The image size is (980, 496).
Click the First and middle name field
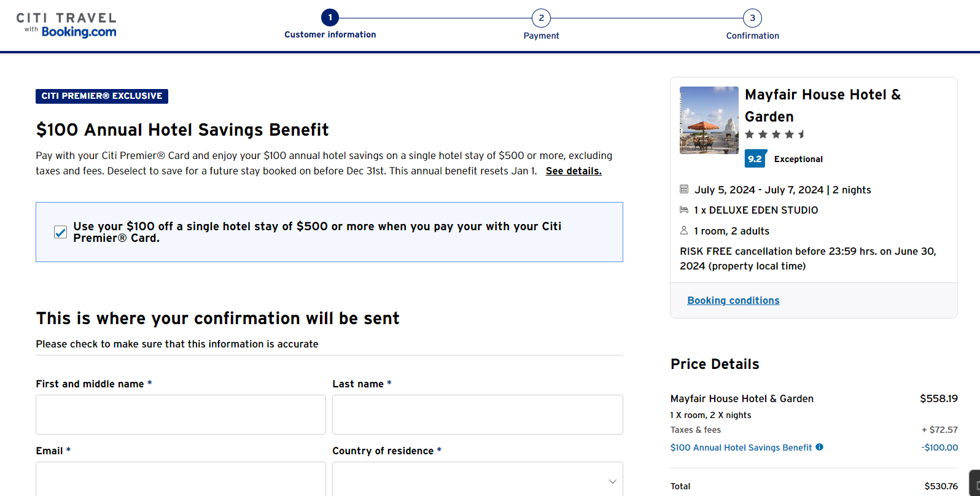tap(181, 414)
